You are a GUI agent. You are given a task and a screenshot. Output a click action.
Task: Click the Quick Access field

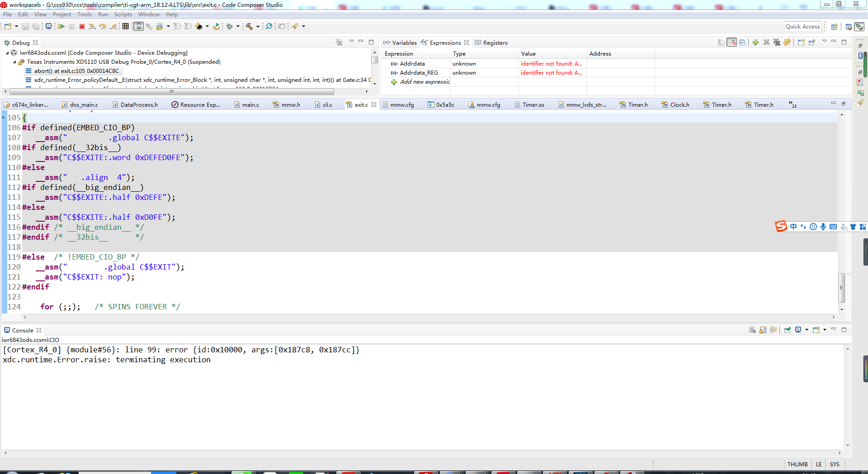(803, 27)
